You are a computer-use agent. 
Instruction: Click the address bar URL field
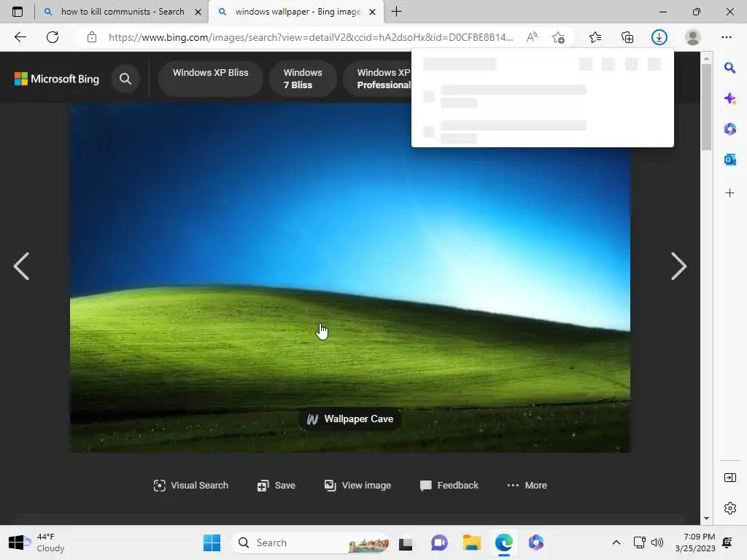click(x=311, y=37)
